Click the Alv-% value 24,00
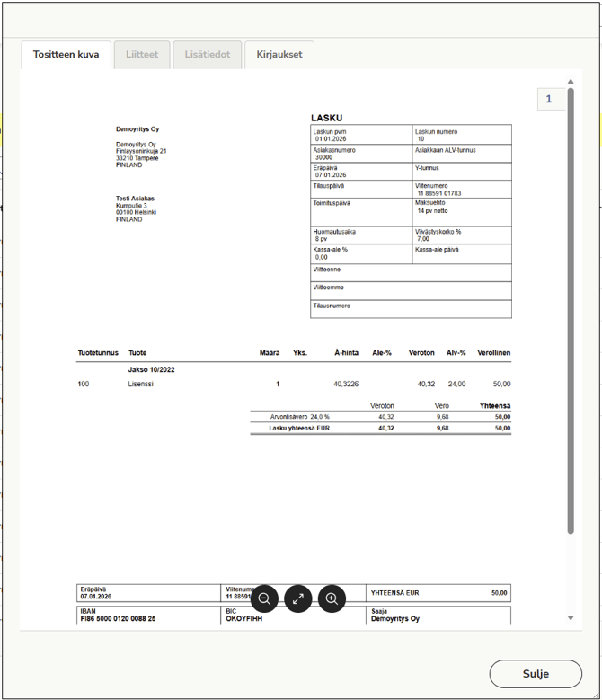 [456, 384]
